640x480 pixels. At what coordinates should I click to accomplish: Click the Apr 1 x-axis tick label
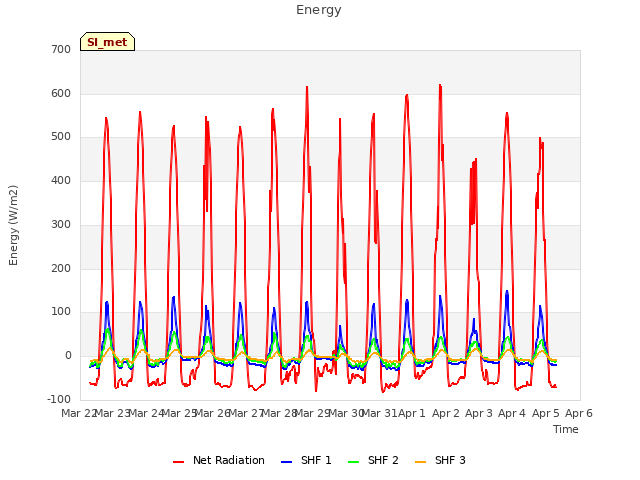(412, 413)
